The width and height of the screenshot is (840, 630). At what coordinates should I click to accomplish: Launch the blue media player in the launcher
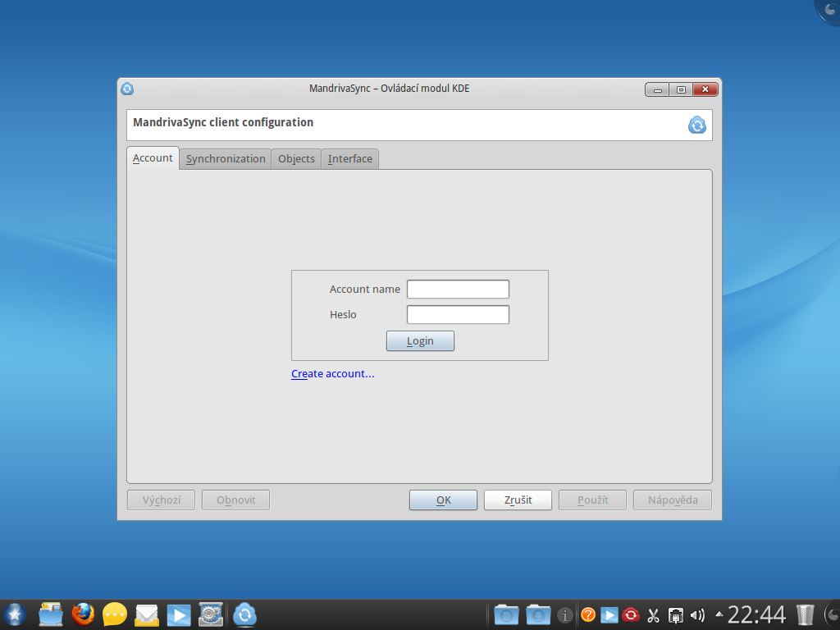point(179,615)
